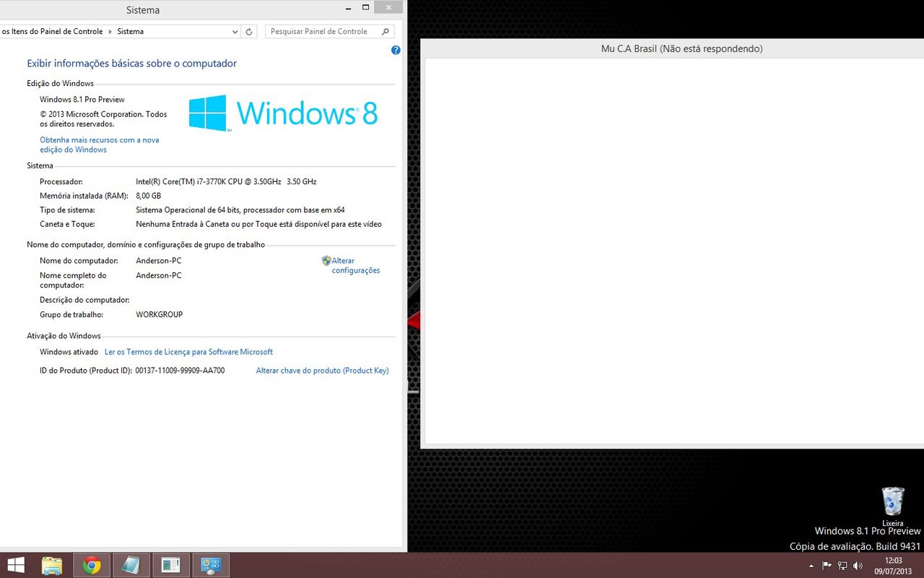Viewport: 924px width, 578px height.
Task: Show hidden tray icons arrow
Action: [811, 566]
